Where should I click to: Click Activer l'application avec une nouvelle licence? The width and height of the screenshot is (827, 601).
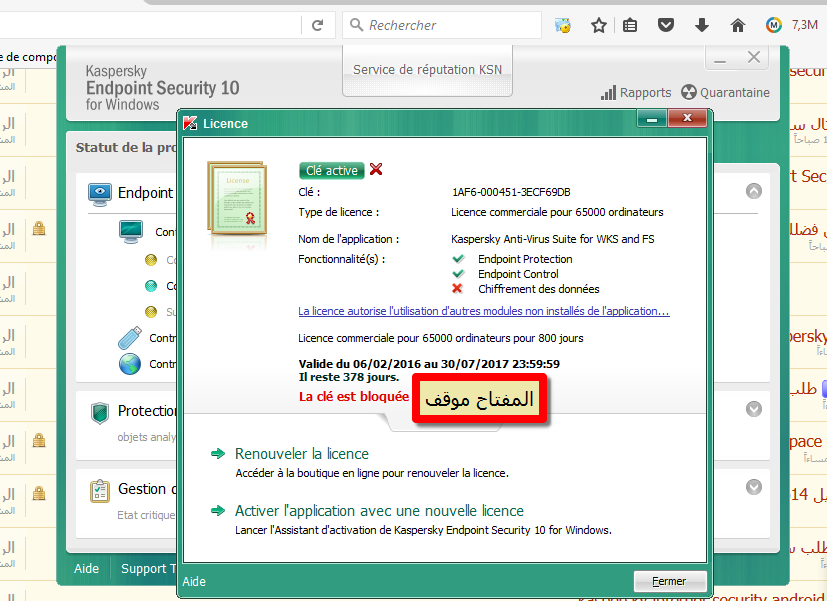379,510
